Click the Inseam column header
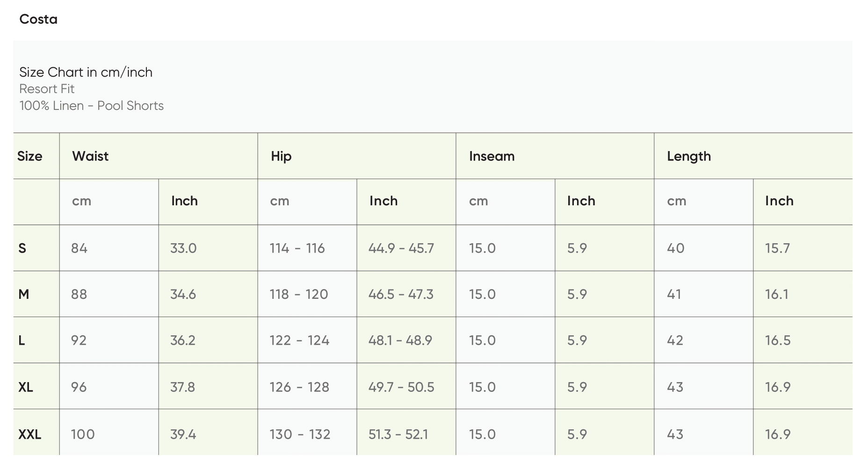868x463 pixels. [x=492, y=156]
